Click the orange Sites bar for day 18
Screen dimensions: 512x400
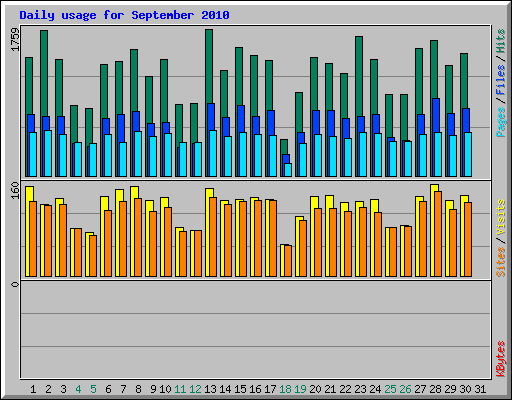(288, 261)
